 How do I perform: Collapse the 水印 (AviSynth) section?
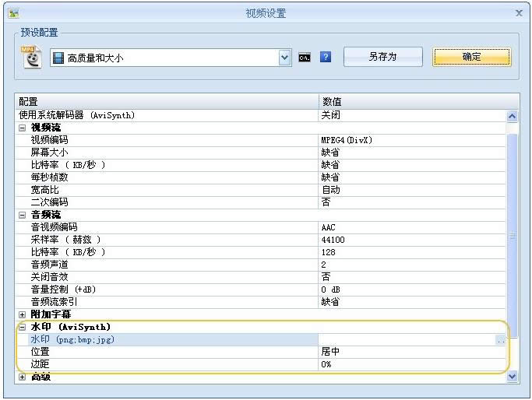click(22, 327)
